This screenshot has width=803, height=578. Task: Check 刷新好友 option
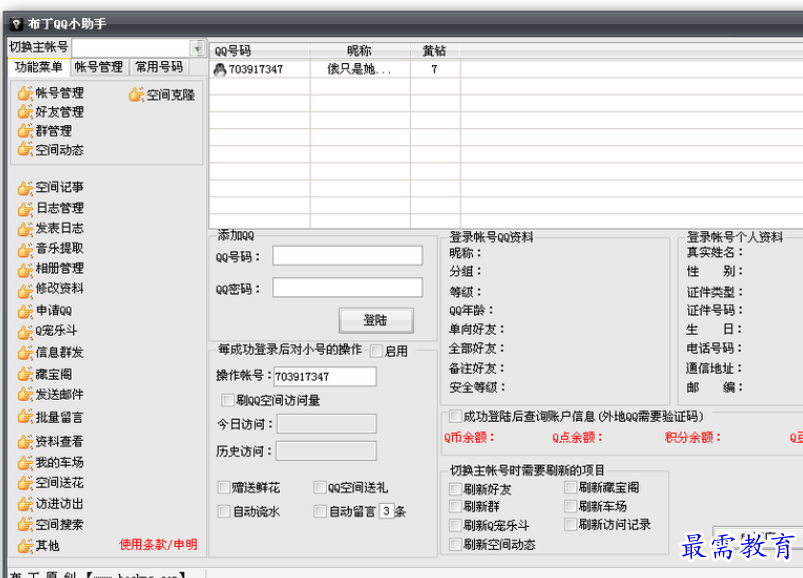tap(455, 489)
